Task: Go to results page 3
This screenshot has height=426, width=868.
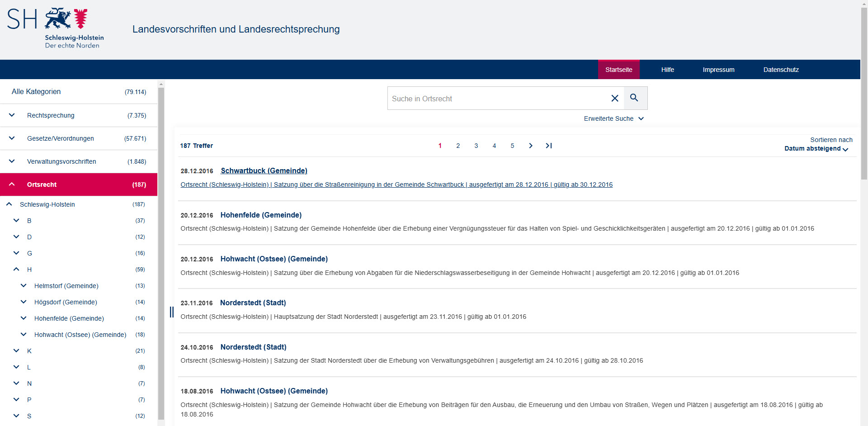Action: (476, 146)
